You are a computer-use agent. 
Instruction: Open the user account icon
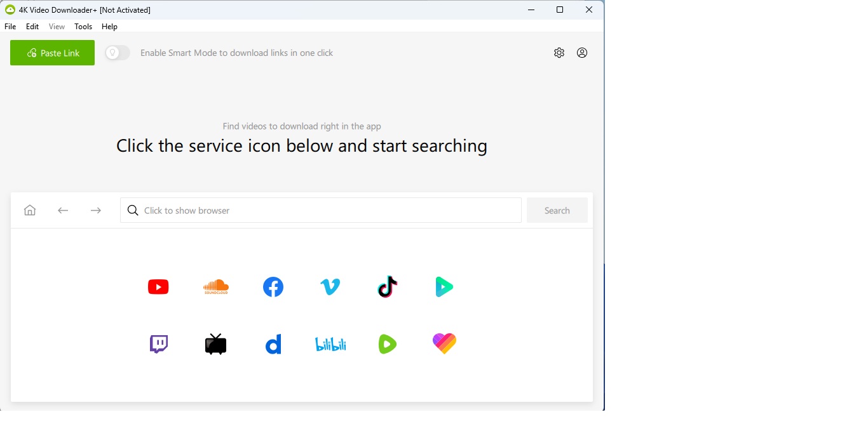pyautogui.click(x=582, y=53)
